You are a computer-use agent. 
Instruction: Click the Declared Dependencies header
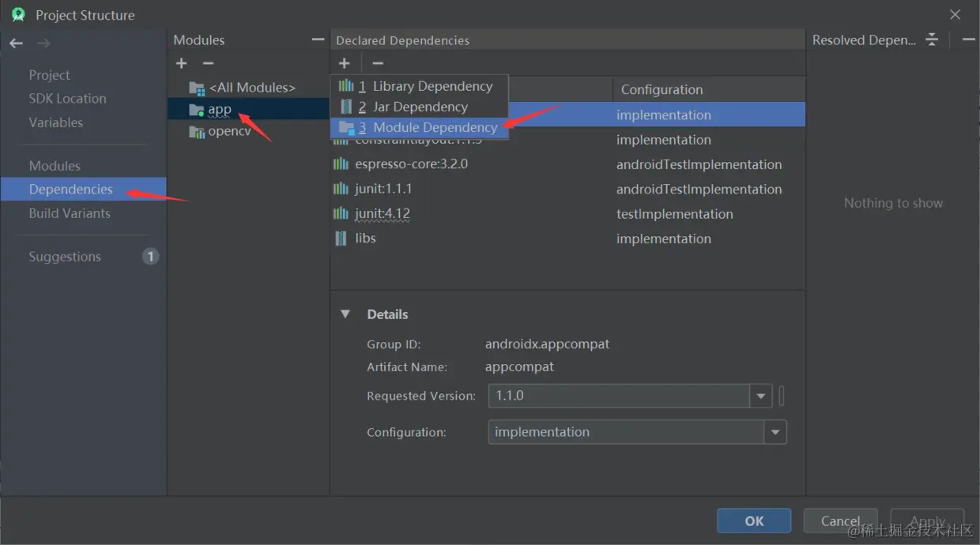pos(402,40)
